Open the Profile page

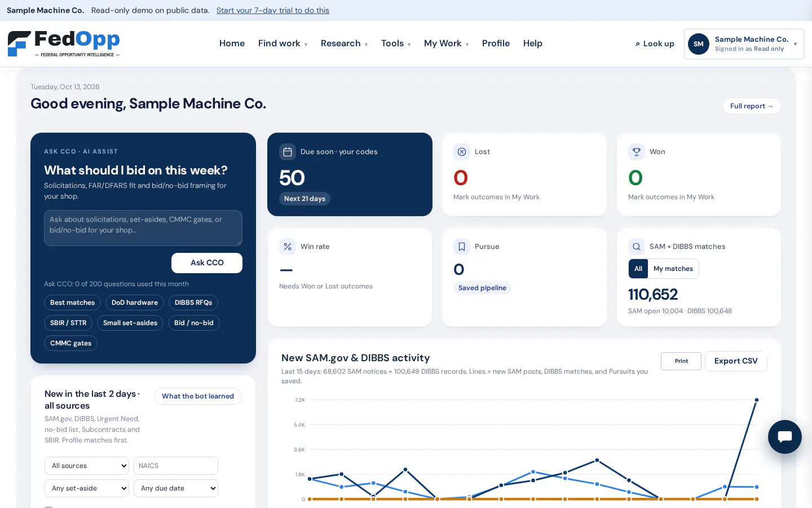(496, 43)
